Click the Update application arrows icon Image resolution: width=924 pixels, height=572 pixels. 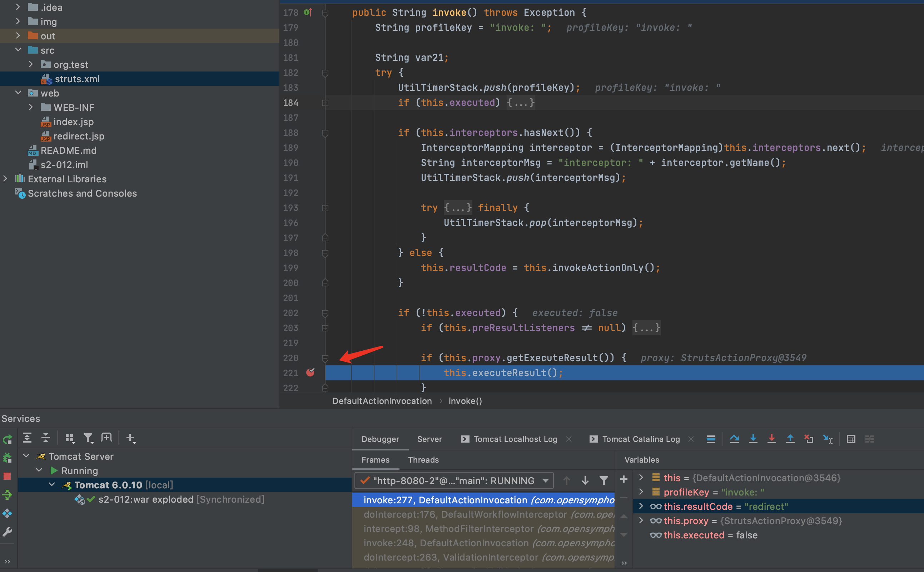coord(8,495)
